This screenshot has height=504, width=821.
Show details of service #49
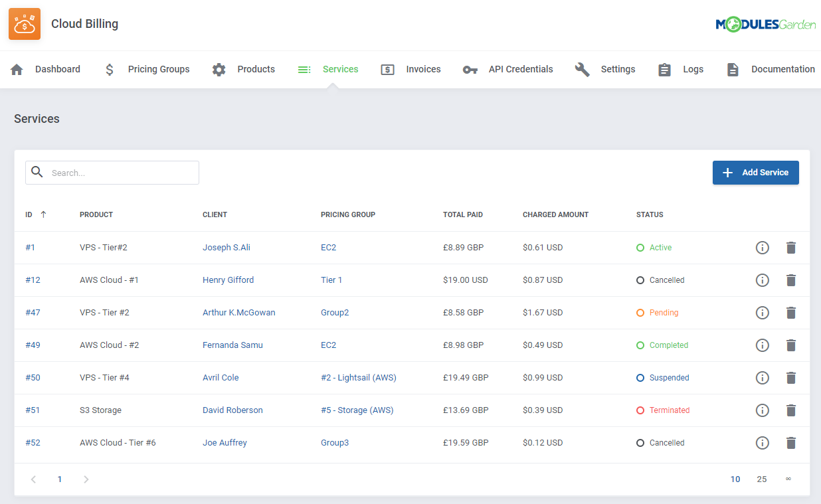pos(763,345)
